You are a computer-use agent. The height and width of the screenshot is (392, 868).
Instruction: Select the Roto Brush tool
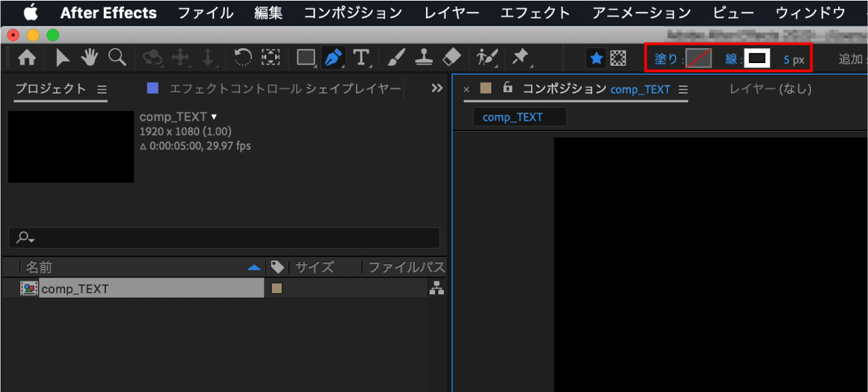tap(487, 58)
